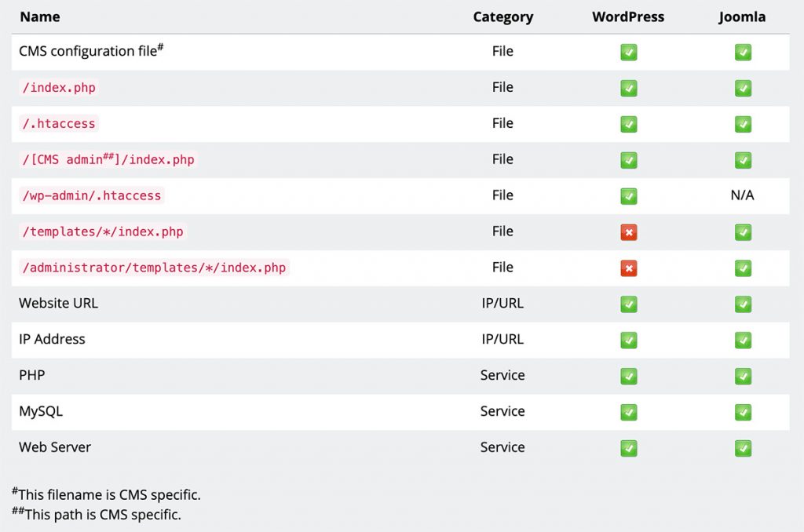
Task: Click 'Service' category in MySQL row
Action: pyautogui.click(x=502, y=412)
